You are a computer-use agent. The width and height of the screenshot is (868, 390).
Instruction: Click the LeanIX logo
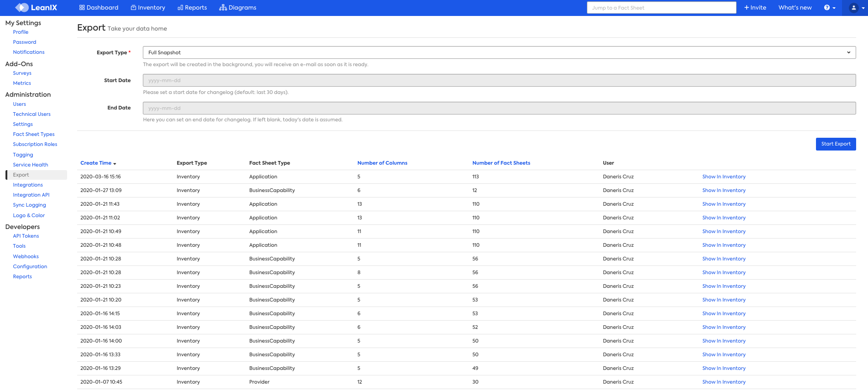point(36,8)
